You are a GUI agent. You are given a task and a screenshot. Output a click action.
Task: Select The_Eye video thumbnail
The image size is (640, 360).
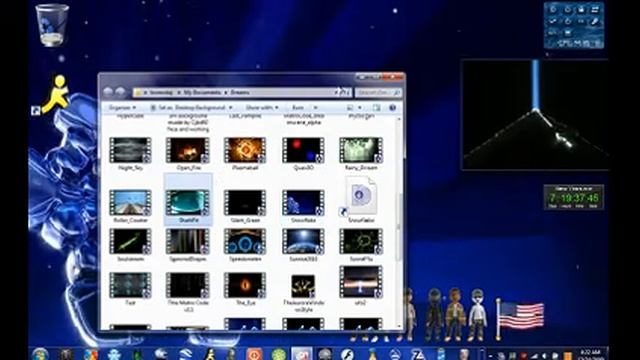245,285
